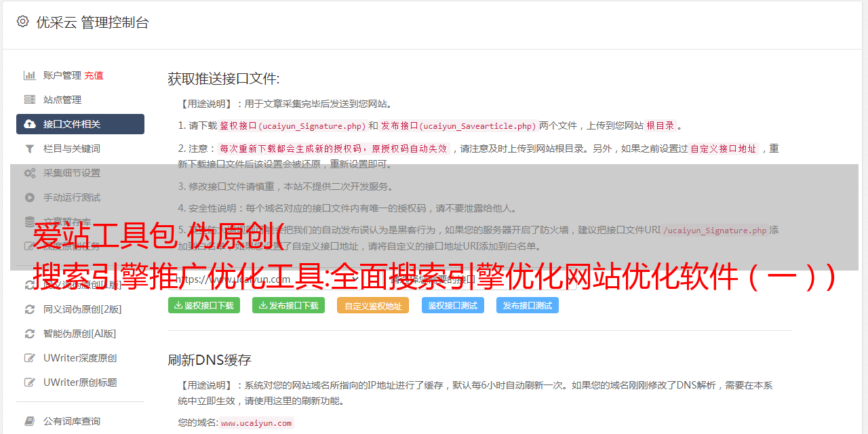Click the red warning 每次重新下载都会生成新的授权码
The image size is (868, 434).
[334, 149]
